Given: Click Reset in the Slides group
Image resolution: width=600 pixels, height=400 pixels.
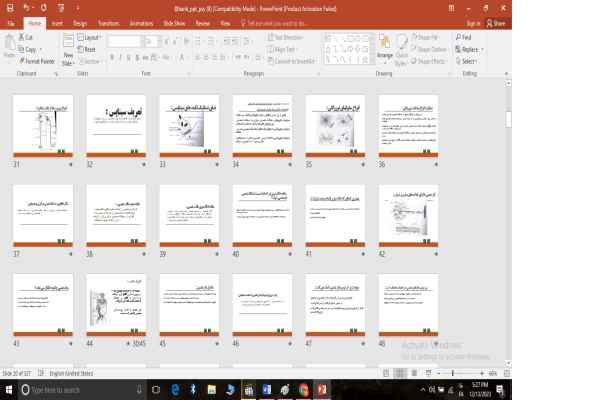Looking at the screenshot, I should [89, 48].
